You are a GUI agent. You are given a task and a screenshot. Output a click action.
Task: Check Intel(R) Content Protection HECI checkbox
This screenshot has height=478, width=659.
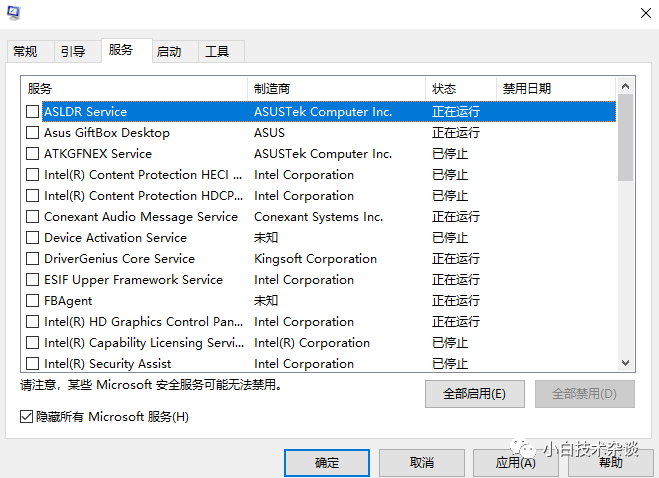[x=32, y=174]
